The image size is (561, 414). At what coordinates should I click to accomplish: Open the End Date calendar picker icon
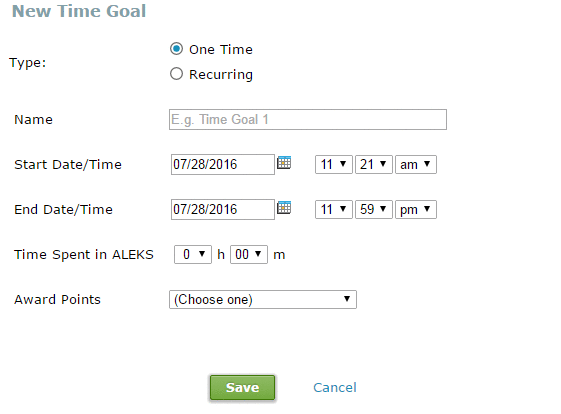coord(284,208)
